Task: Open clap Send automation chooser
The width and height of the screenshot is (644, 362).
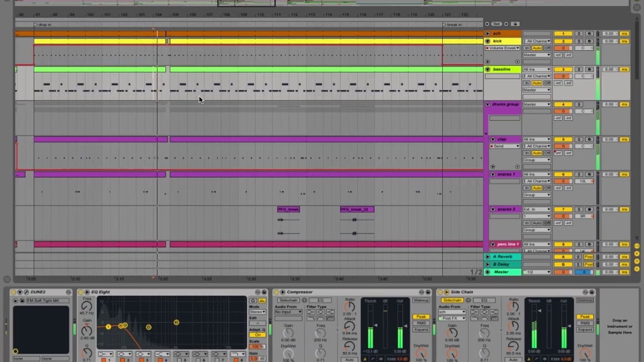Action: point(505,146)
